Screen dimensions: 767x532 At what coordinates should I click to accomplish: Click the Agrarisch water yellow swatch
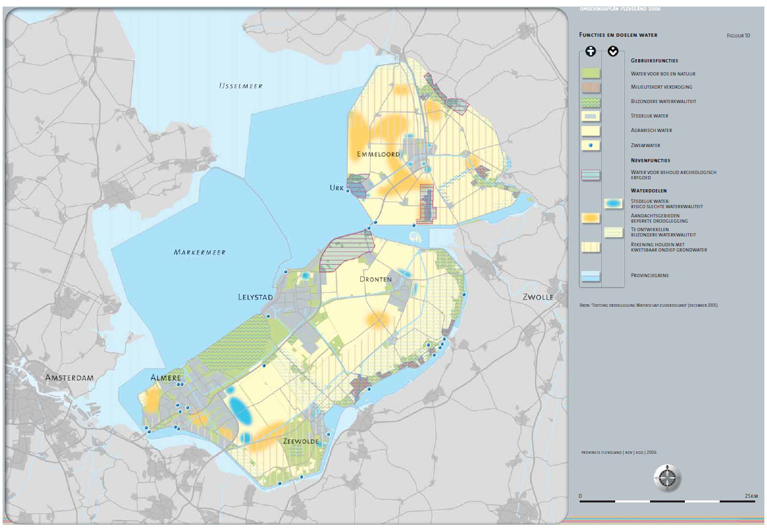(591, 131)
